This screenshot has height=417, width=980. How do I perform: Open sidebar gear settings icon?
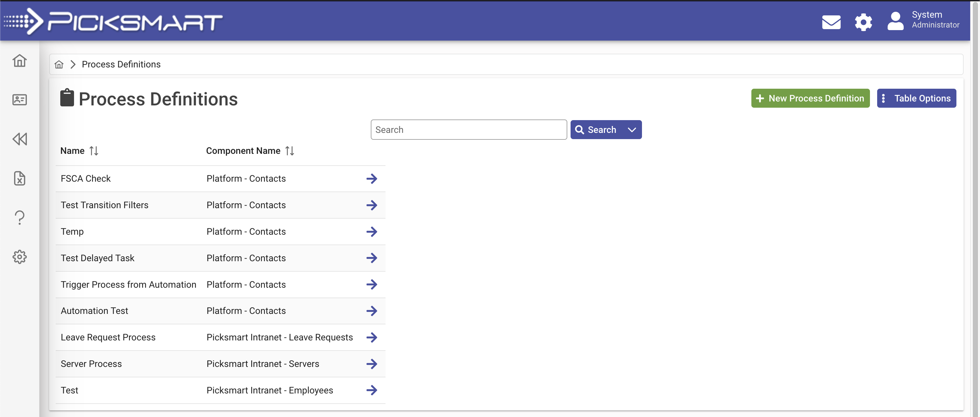(19, 257)
